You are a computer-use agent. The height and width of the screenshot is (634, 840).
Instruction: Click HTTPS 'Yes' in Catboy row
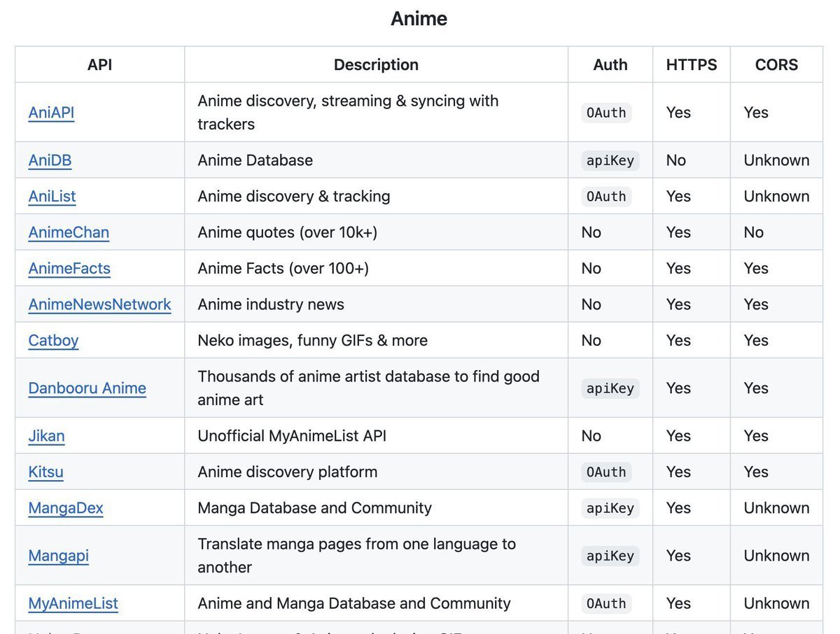click(678, 341)
